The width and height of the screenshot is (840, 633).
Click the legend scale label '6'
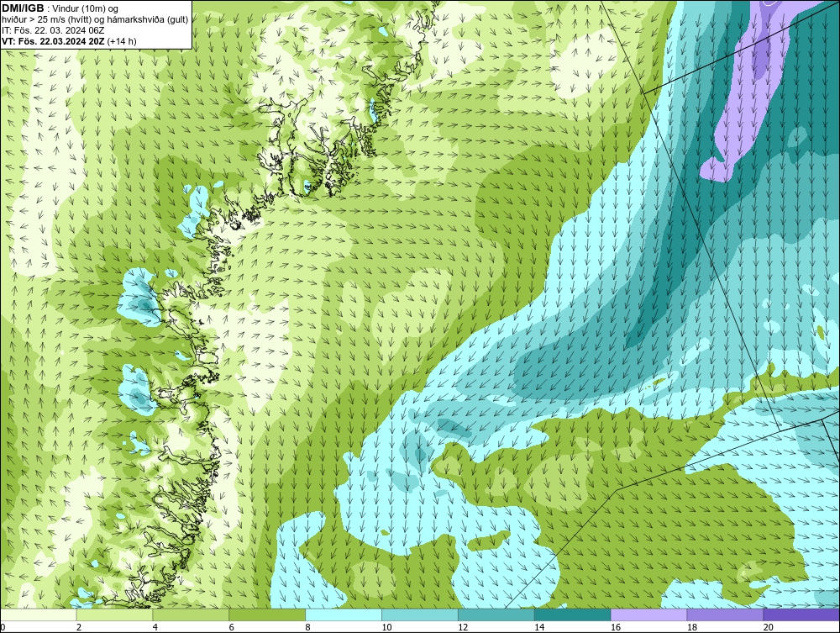(232, 627)
